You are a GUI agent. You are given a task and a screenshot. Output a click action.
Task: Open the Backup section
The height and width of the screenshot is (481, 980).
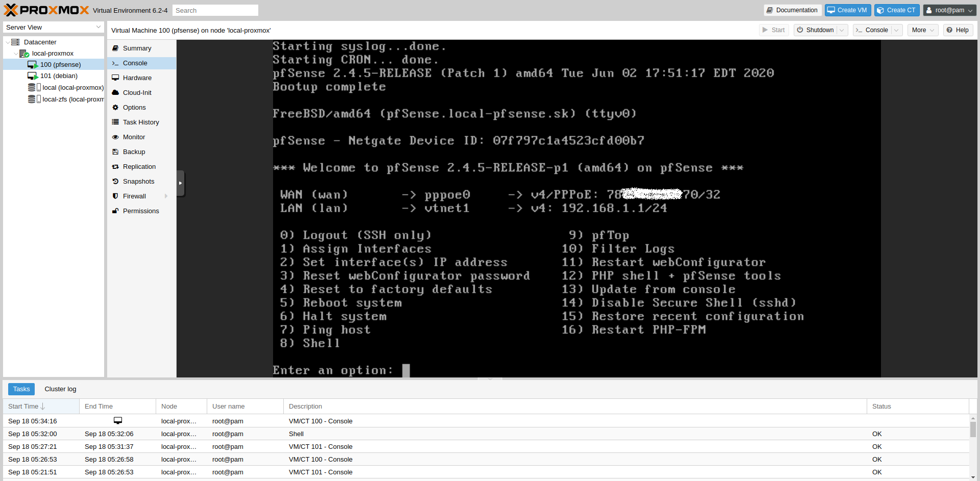pos(141,152)
